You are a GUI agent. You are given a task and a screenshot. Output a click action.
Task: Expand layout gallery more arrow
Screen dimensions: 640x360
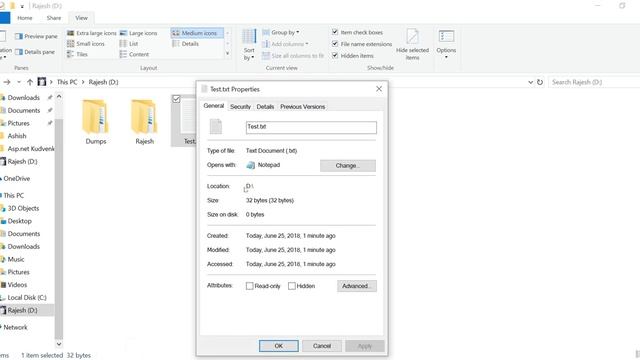click(x=227, y=54)
